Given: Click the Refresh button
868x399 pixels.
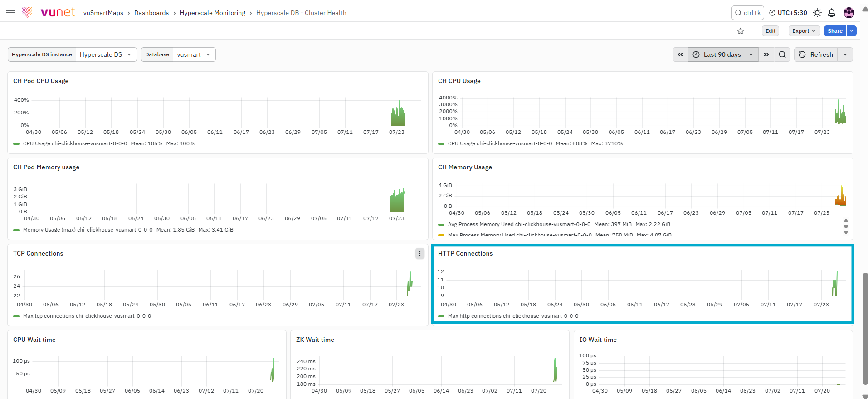Looking at the screenshot, I should click(x=816, y=54).
